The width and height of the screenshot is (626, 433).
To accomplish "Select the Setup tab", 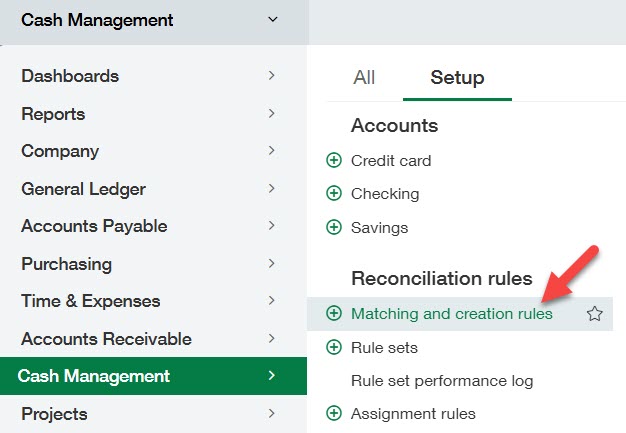I will click(x=457, y=78).
